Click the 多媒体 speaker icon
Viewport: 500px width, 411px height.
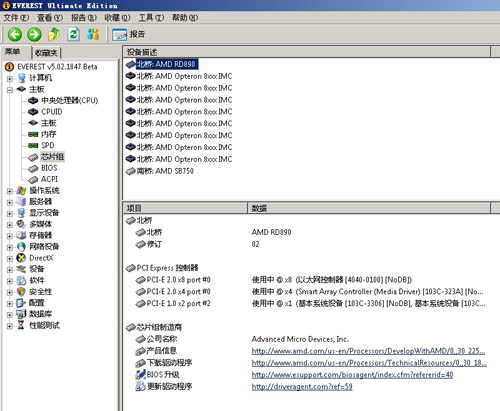tap(21, 224)
